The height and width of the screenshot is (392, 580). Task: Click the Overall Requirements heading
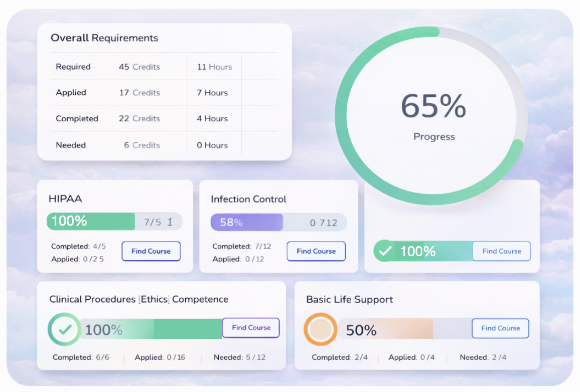(x=104, y=38)
